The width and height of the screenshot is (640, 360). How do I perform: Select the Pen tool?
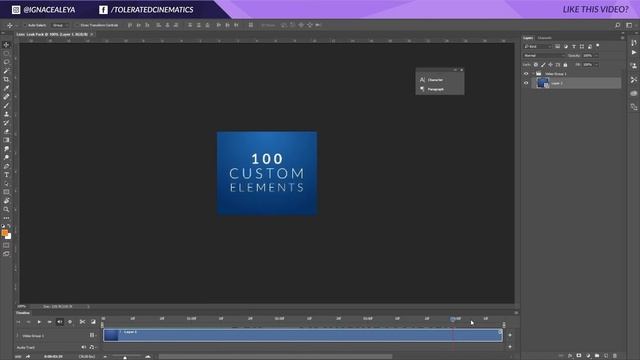[6, 166]
